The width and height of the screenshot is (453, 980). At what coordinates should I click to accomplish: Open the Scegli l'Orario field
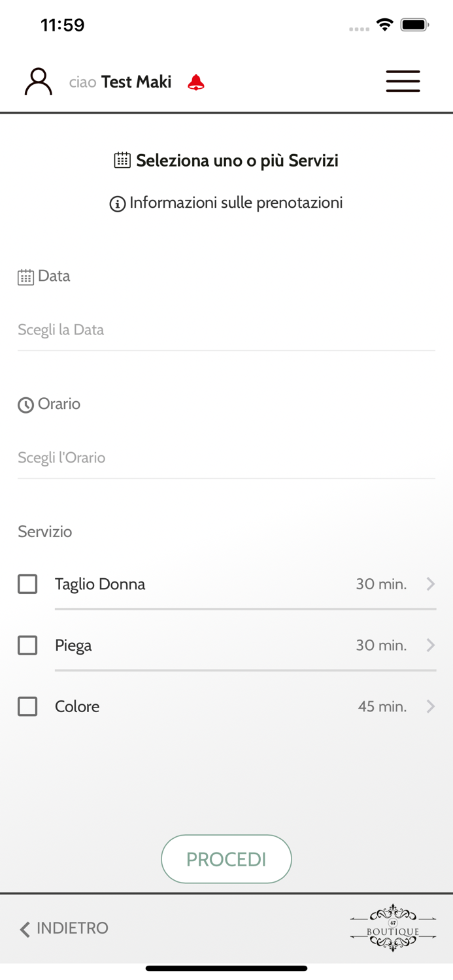click(226, 458)
